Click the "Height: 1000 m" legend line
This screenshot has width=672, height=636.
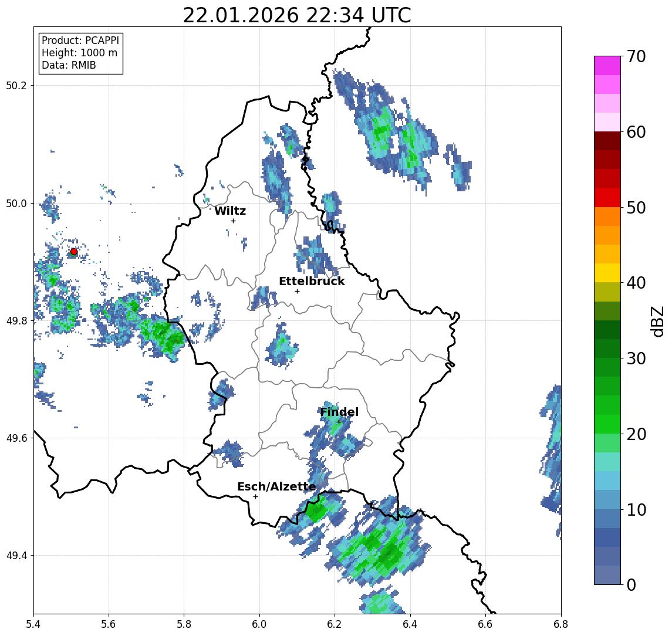point(79,53)
